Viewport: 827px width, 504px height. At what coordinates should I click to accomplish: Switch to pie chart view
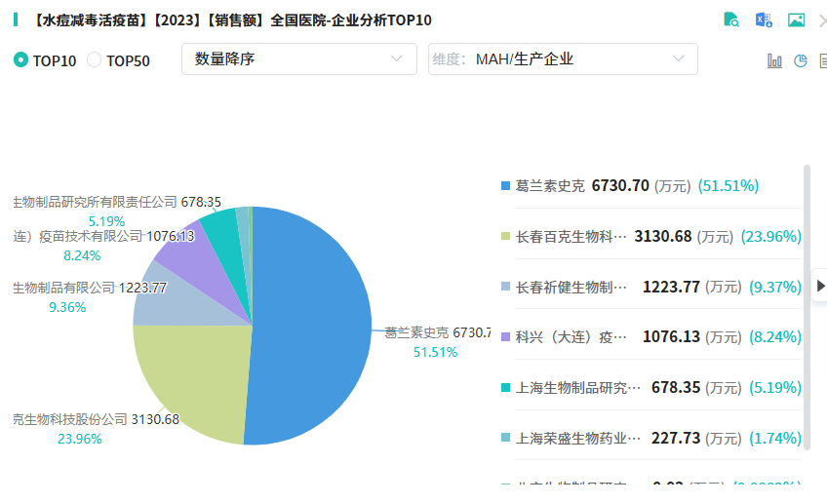point(801,60)
